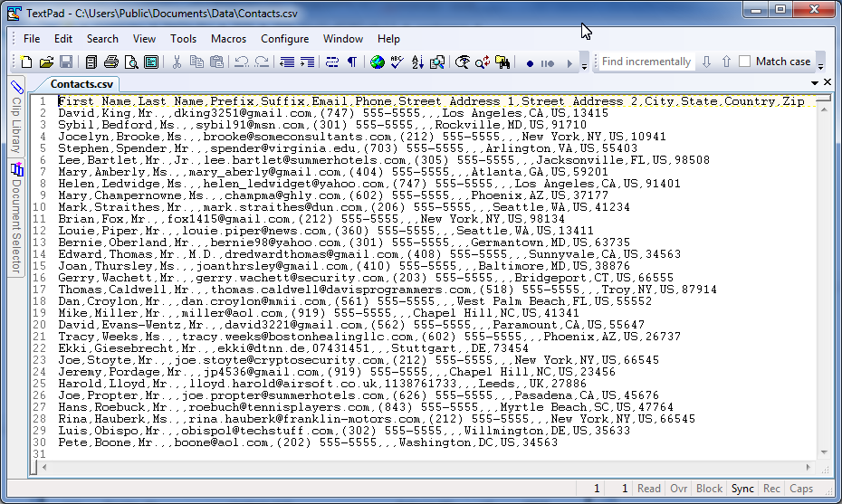The image size is (842, 504).
Task: Open the Tools menu
Action: pos(183,39)
